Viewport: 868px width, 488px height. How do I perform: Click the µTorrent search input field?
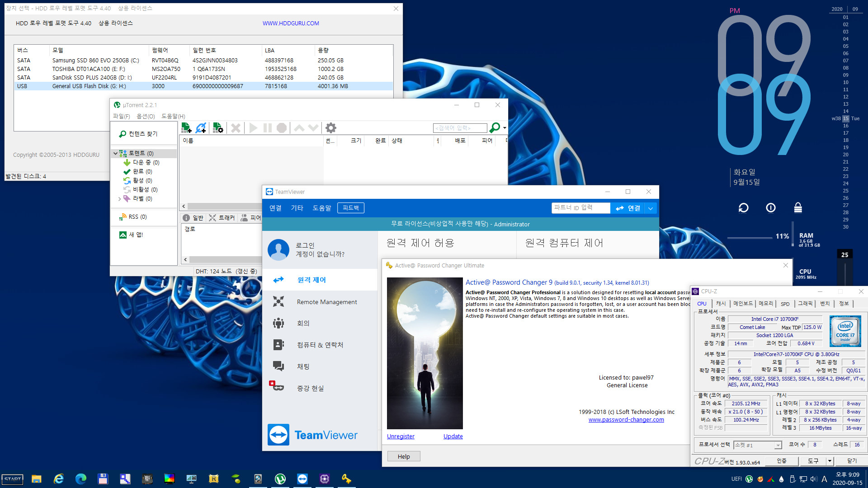460,128
